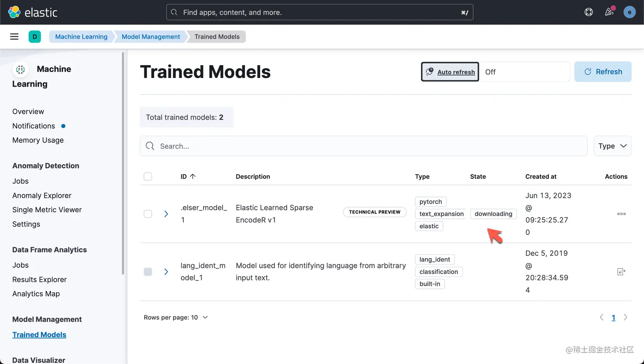
Task: Click the .elser_model_1 ID text
Action: pos(204,214)
